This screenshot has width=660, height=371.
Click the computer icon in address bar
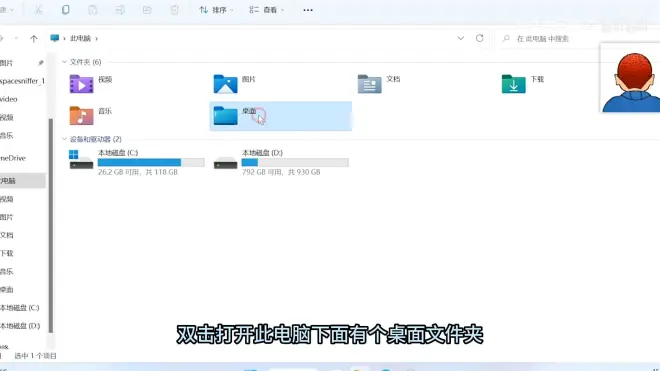click(54, 38)
